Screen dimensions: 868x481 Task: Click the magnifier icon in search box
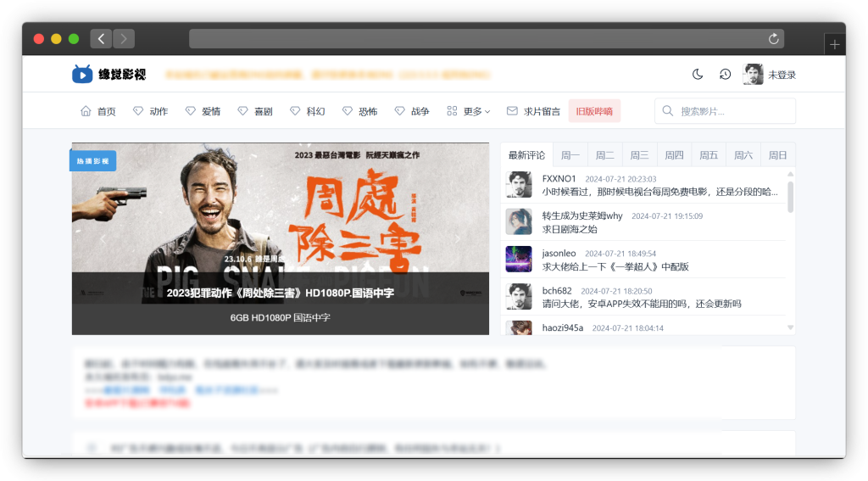click(x=668, y=111)
